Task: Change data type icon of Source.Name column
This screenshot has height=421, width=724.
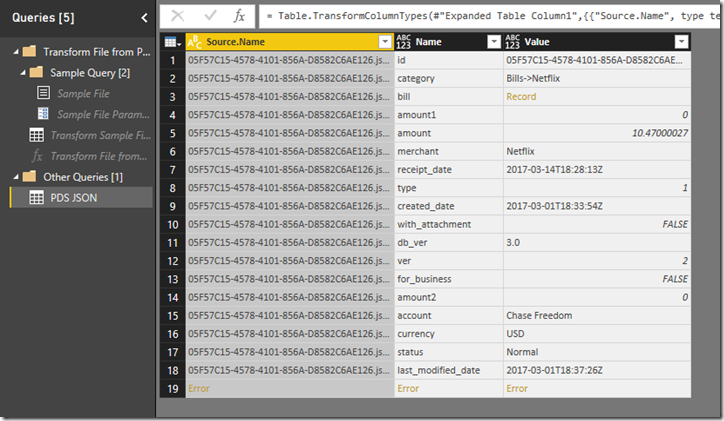Action: click(x=195, y=42)
